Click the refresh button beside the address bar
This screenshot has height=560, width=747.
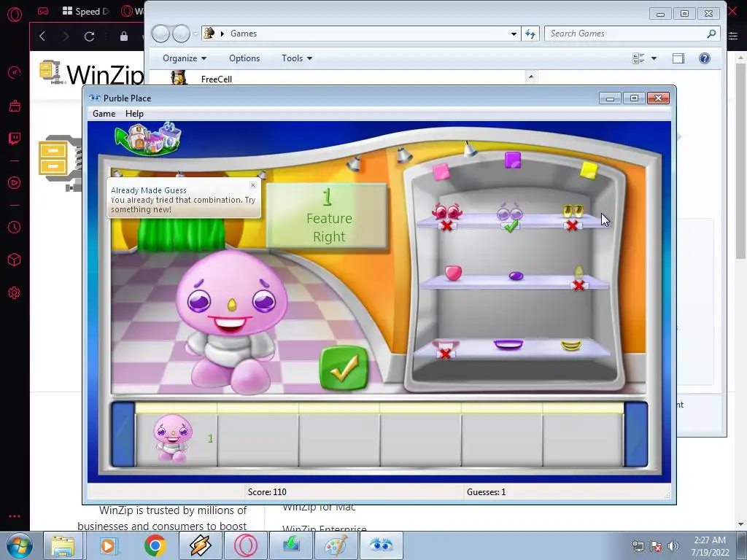(530, 34)
